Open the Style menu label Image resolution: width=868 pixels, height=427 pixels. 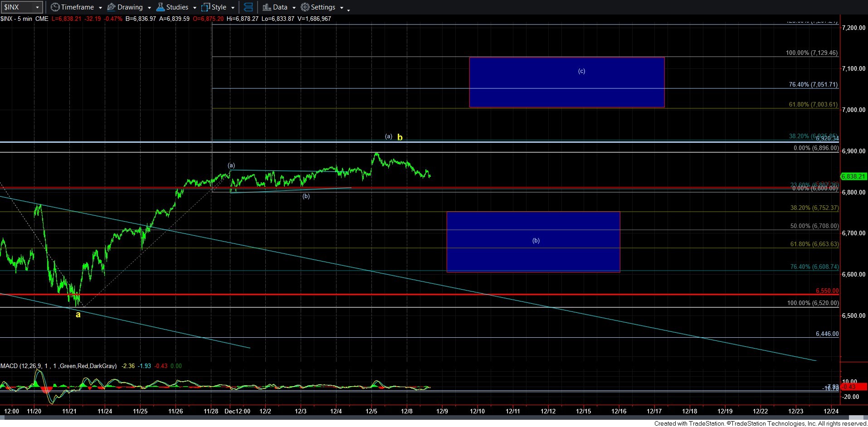[219, 7]
